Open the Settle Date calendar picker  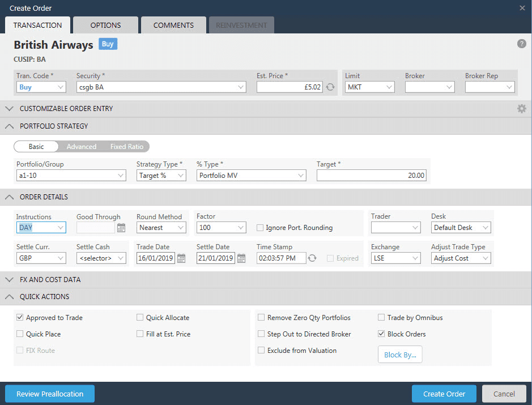tap(241, 258)
